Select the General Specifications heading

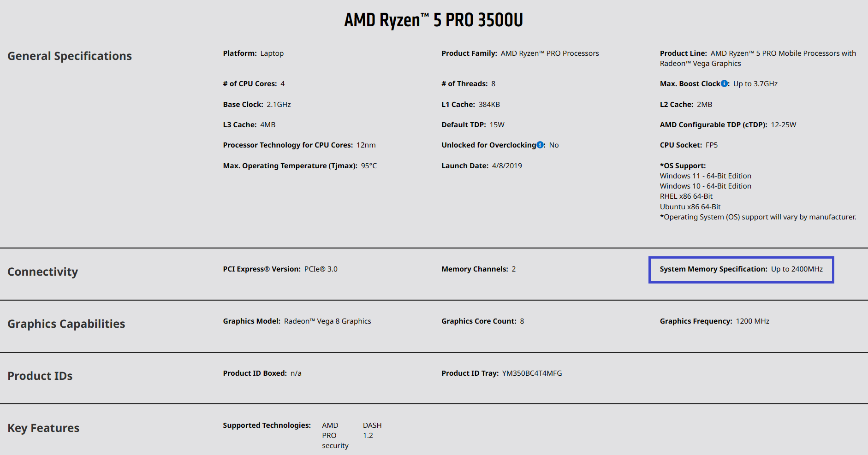point(70,56)
